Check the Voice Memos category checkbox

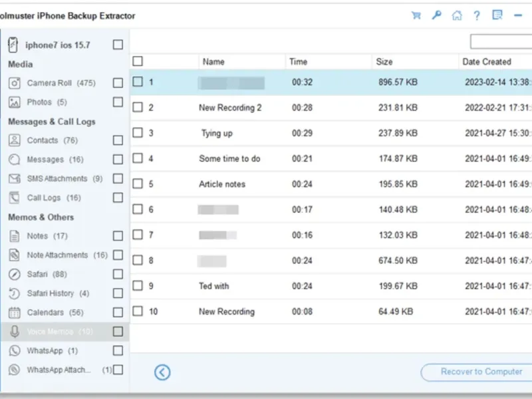tap(118, 331)
